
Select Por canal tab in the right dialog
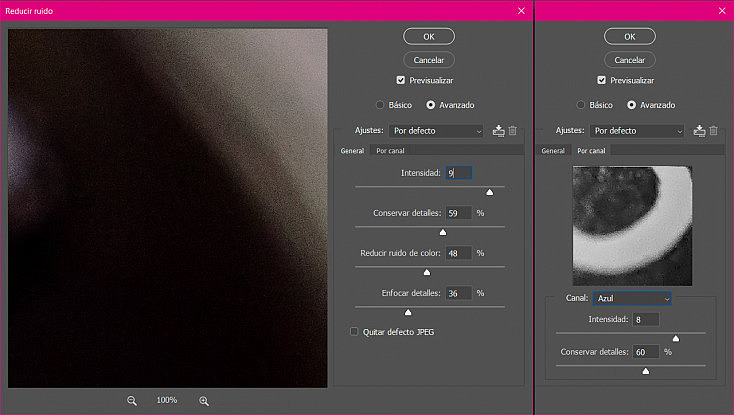click(x=591, y=151)
